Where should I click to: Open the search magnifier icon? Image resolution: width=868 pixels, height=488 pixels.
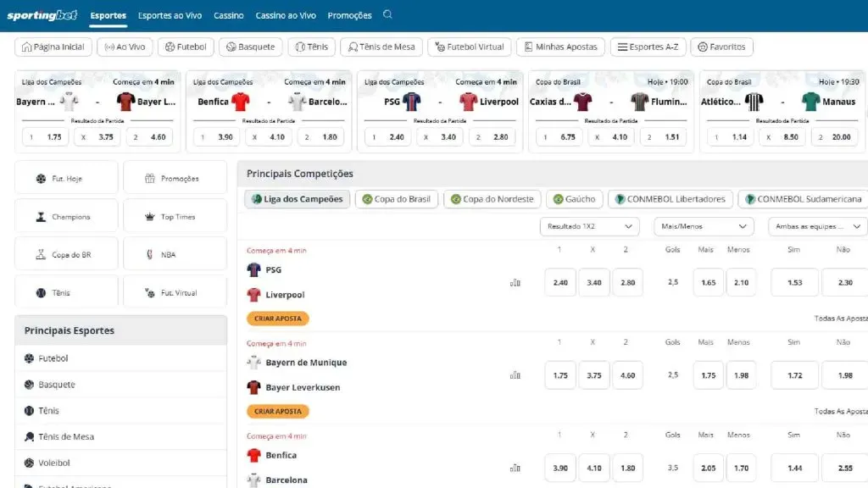387,14
